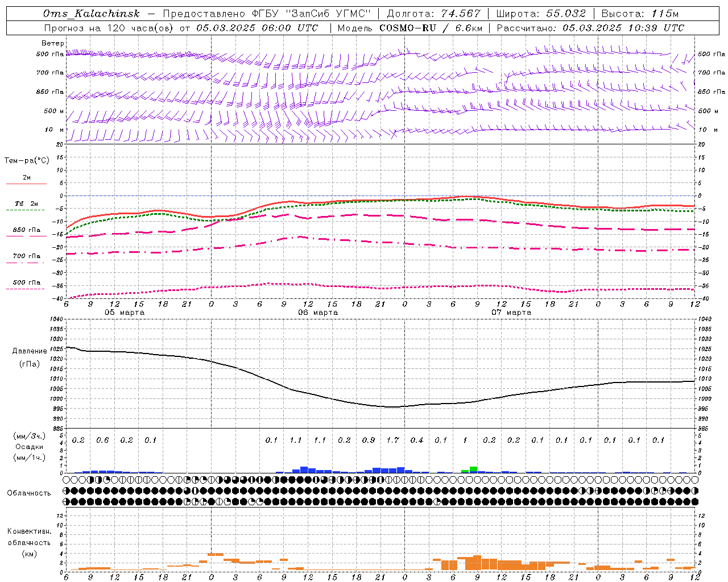Click the date label 06 марта
Viewport: 728px width, 582px height.
click(x=318, y=313)
